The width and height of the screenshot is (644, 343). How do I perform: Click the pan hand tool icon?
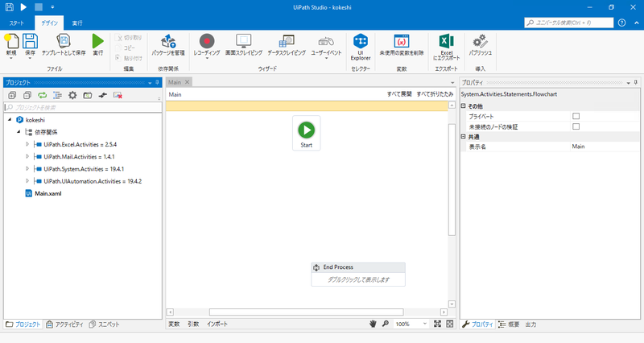pos(373,324)
